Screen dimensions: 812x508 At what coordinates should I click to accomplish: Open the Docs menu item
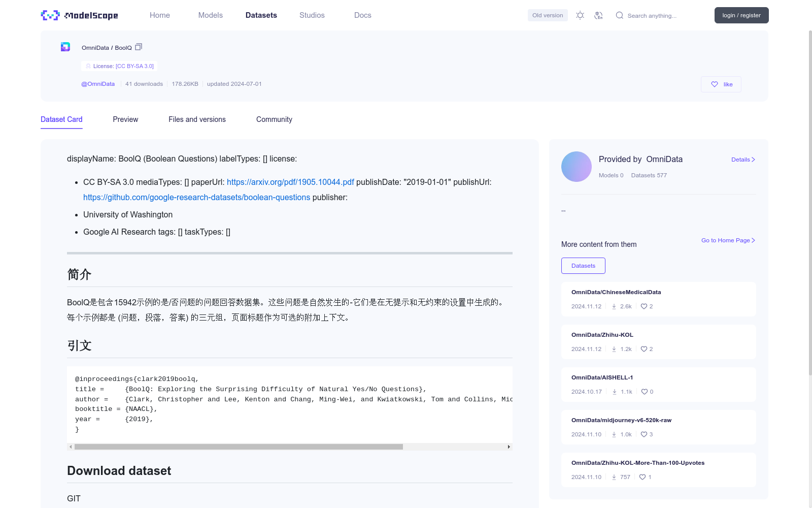(x=363, y=15)
